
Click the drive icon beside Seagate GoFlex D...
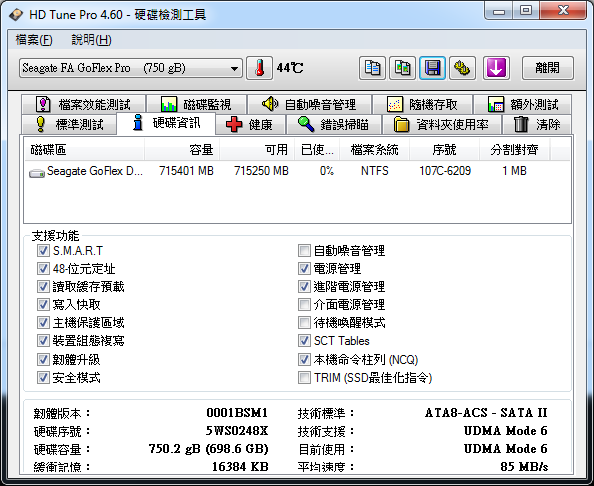[37, 173]
